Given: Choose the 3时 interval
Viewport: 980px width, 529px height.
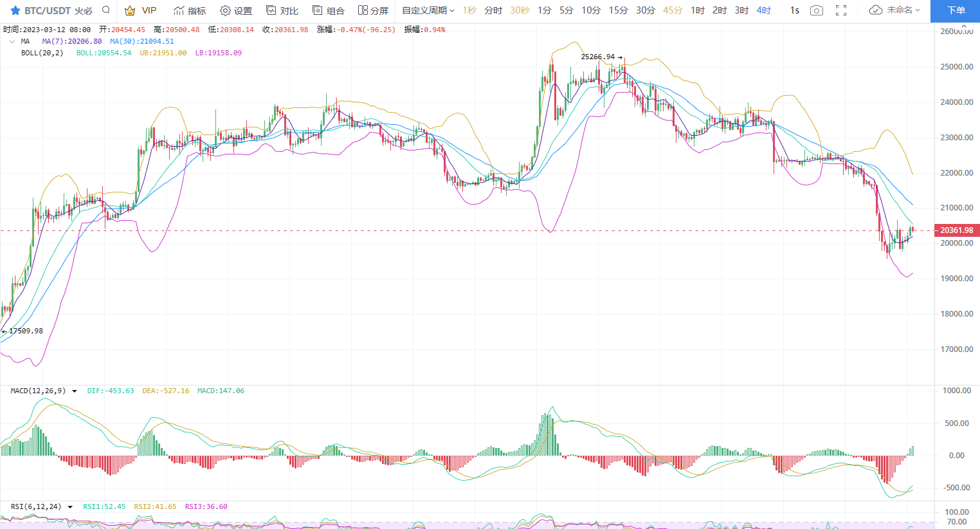Looking at the screenshot, I should pos(741,10).
